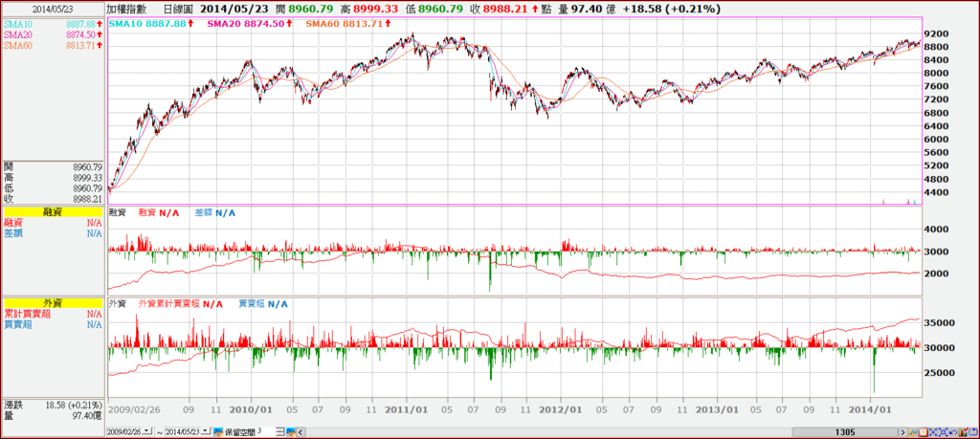Click the blue undo arrow icon

(953, 432)
